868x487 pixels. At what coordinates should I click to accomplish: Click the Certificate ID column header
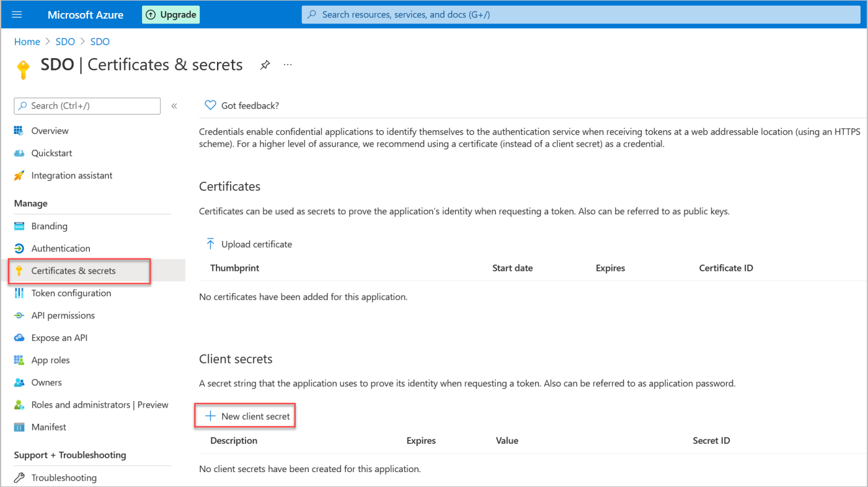point(726,268)
